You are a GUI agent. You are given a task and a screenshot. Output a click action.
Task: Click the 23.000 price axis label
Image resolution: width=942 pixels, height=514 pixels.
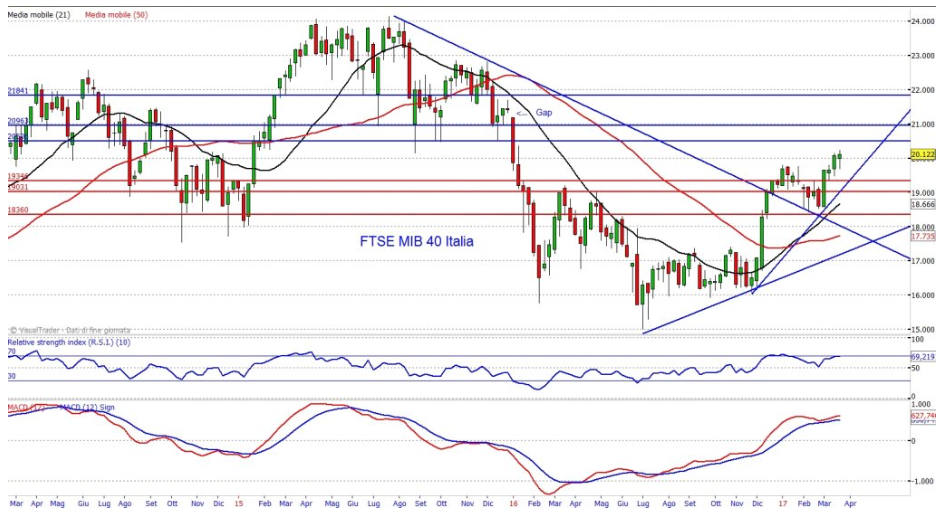(x=922, y=56)
